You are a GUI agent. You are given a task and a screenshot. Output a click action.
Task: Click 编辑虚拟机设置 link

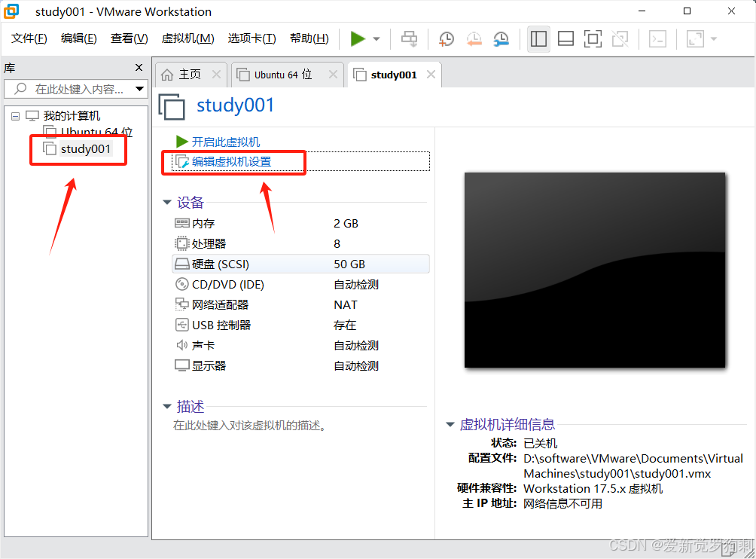pyautogui.click(x=231, y=161)
